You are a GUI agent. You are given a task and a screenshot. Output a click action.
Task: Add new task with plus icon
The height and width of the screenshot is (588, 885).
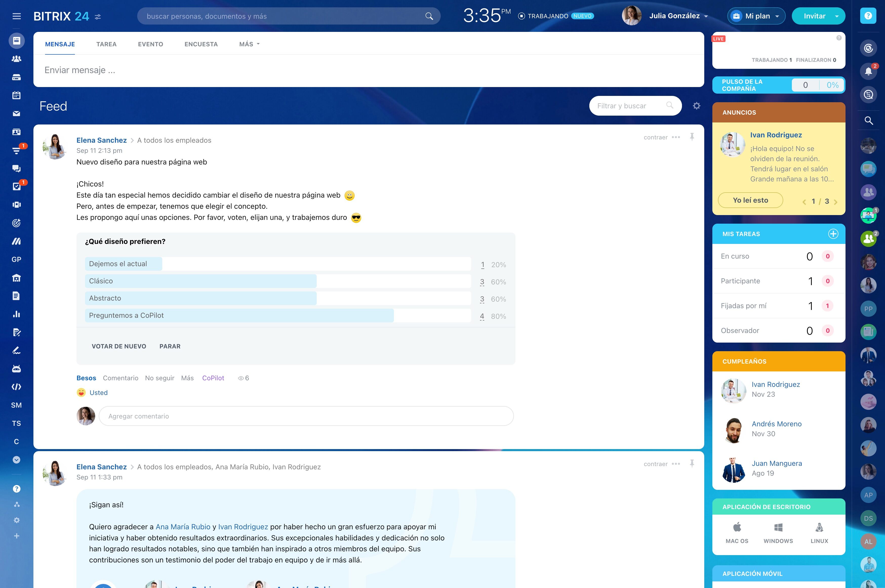833,234
